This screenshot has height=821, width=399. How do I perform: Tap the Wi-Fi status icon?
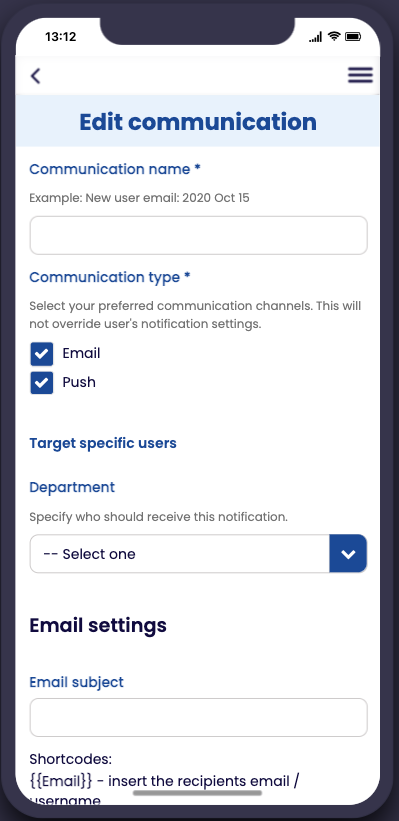[x=334, y=36]
